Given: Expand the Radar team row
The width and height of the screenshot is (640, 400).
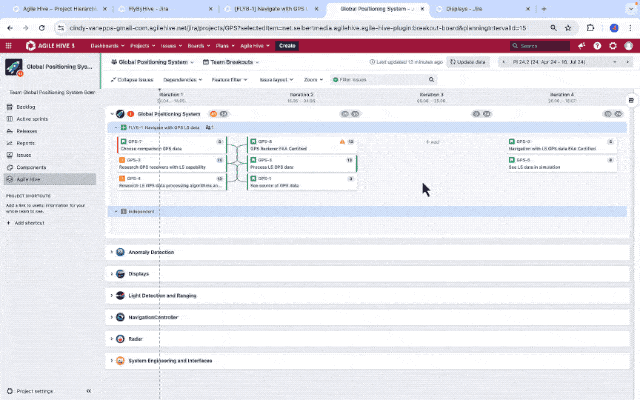Looking at the screenshot, I should (x=111, y=339).
